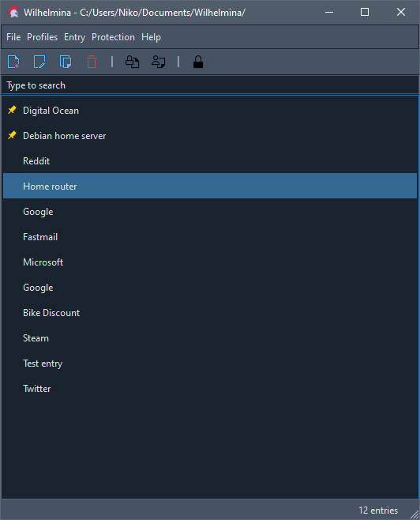Image resolution: width=420 pixels, height=520 pixels.
Task: Click the pin icon beside Debian home server
Action: pos(12,135)
